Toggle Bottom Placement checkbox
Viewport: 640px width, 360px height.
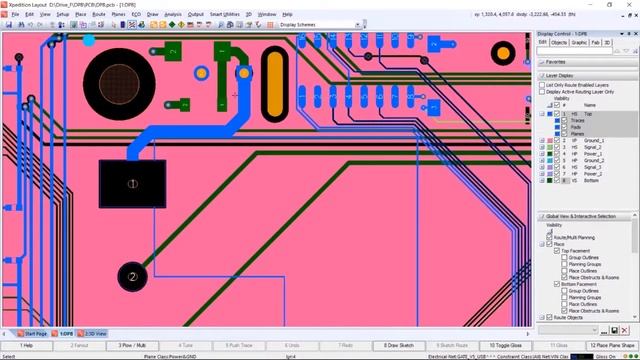click(x=557, y=284)
